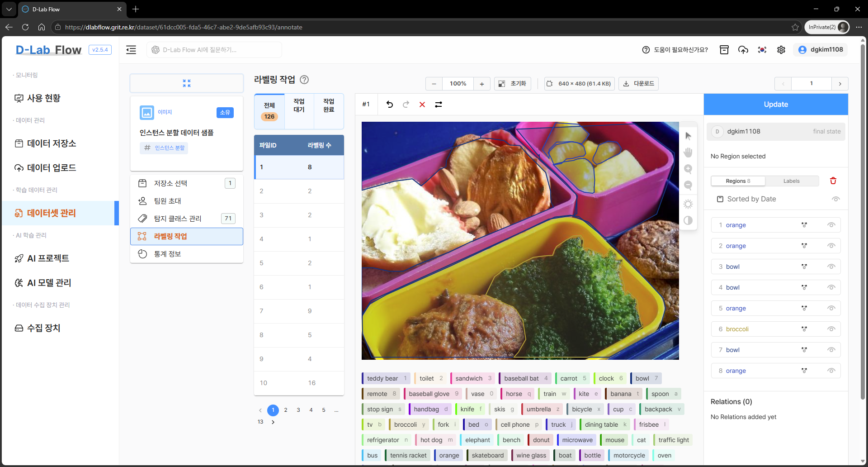Go to next page of file list

coord(273,422)
